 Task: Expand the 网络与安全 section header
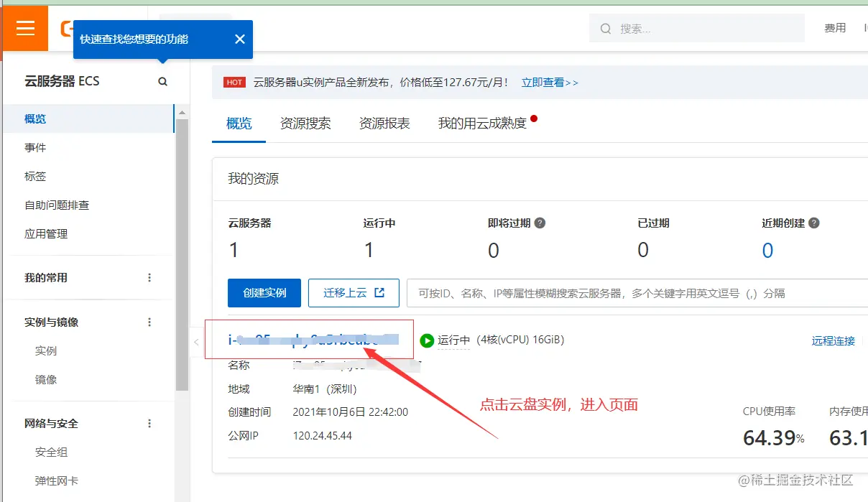[52, 424]
